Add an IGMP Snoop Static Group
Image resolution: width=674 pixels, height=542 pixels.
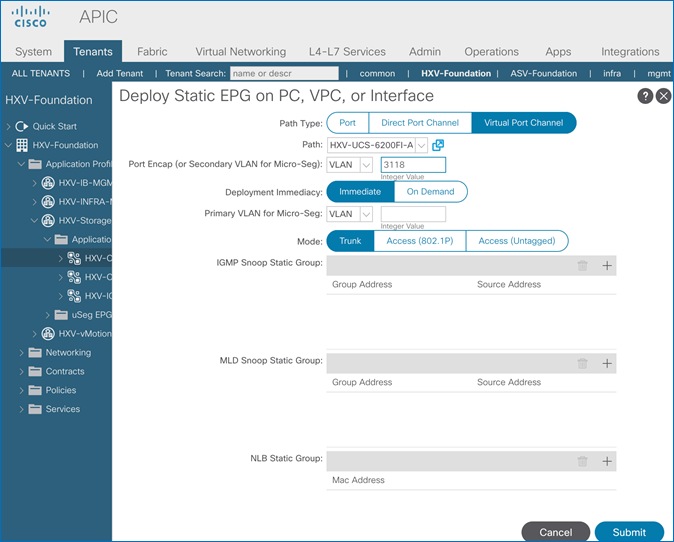tap(607, 266)
